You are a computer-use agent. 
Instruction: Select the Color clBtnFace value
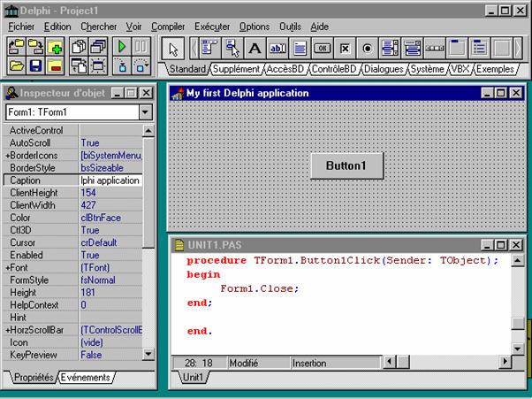110,218
